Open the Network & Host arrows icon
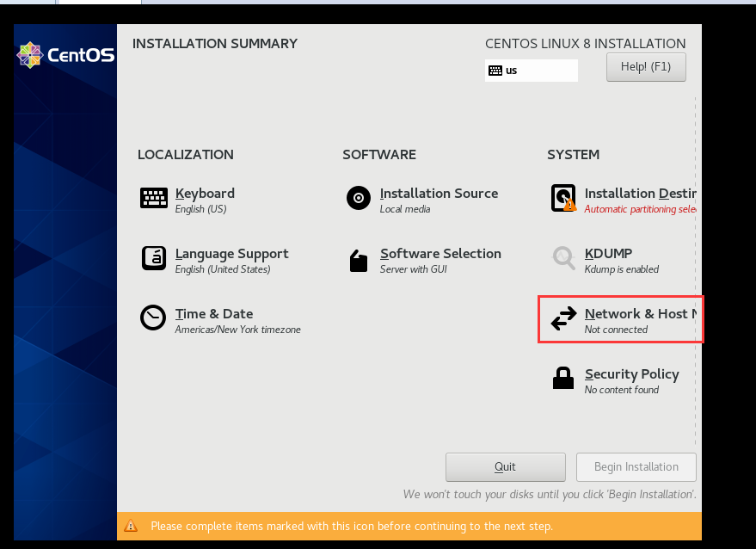 [x=563, y=318]
